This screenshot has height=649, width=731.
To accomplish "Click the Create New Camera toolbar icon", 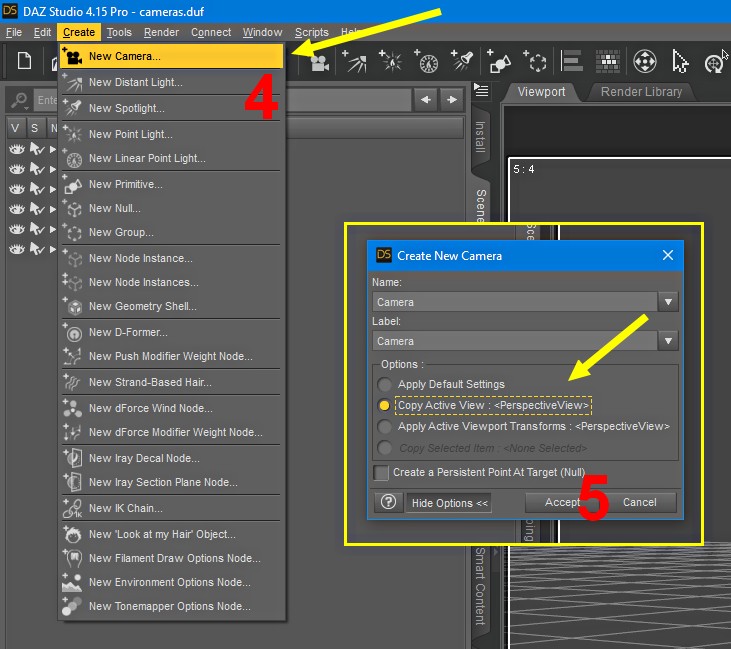I will 320,62.
